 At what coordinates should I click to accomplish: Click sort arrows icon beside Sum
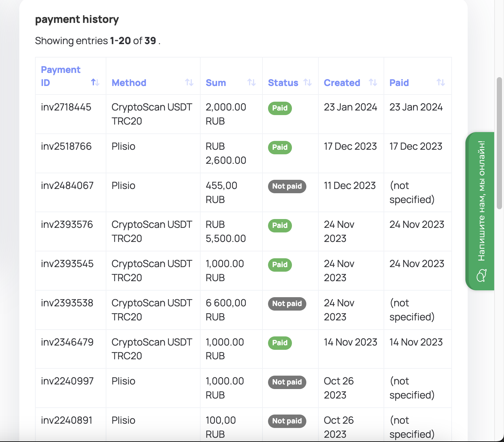pyautogui.click(x=251, y=82)
